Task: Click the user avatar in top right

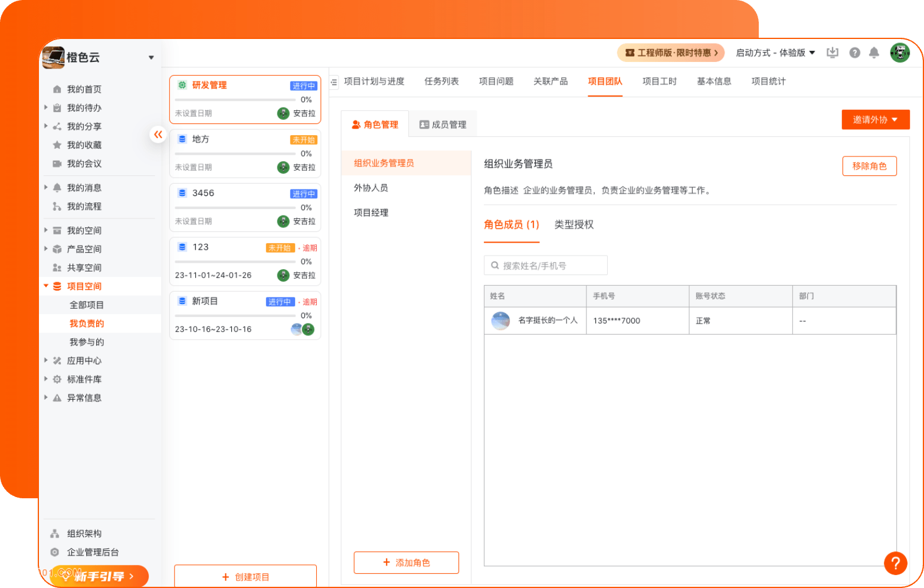Action: (900, 53)
